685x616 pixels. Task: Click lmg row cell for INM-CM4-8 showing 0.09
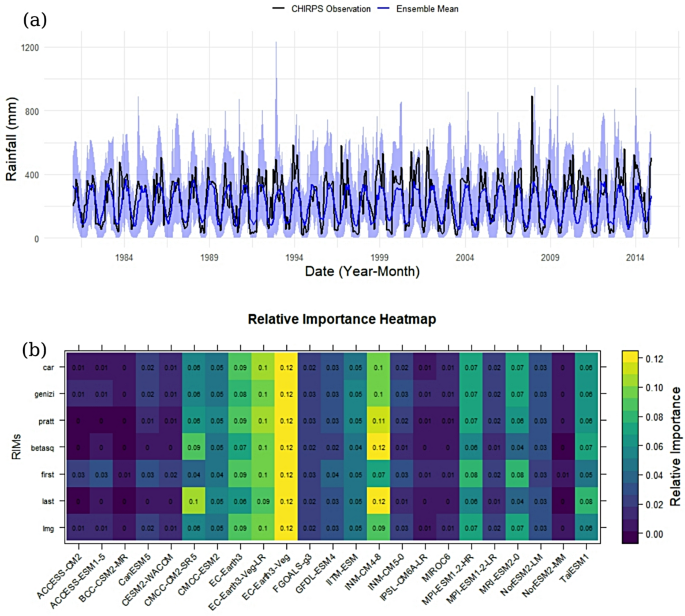click(x=378, y=528)
